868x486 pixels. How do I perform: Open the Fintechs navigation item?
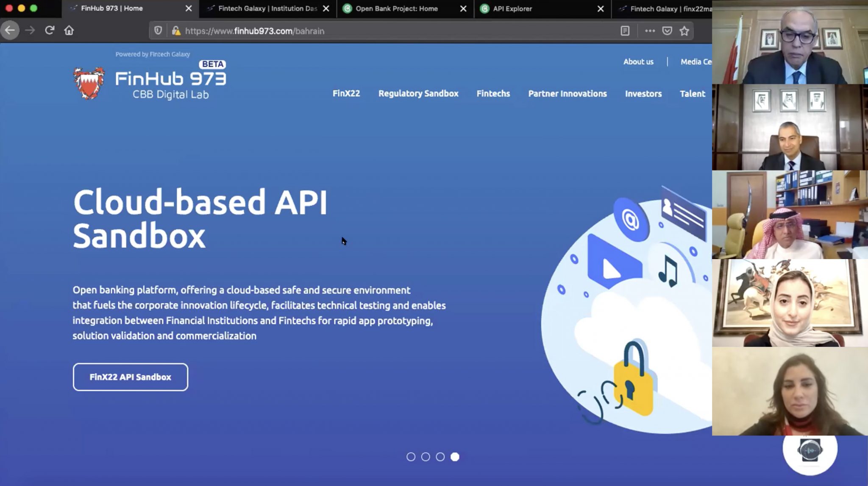[493, 94]
